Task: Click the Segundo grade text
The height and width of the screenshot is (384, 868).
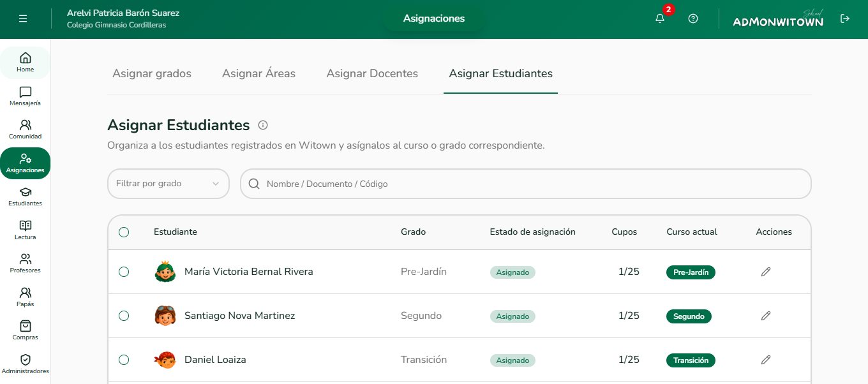Action: 421,316
